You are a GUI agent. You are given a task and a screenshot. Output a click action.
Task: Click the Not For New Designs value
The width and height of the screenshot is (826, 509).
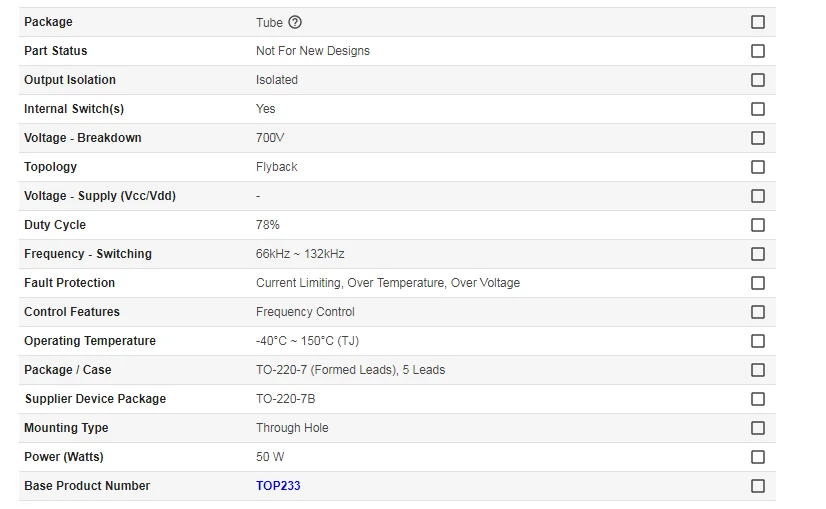pyautogui.click(x=312, y=51)
